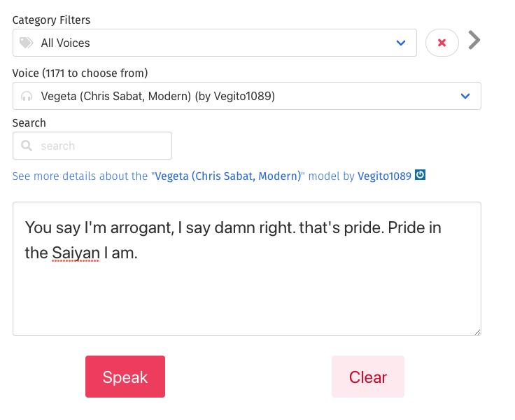Click the tag icon in Category Filters
This screenshot has height=420, width=515.
tap(27, 43)
